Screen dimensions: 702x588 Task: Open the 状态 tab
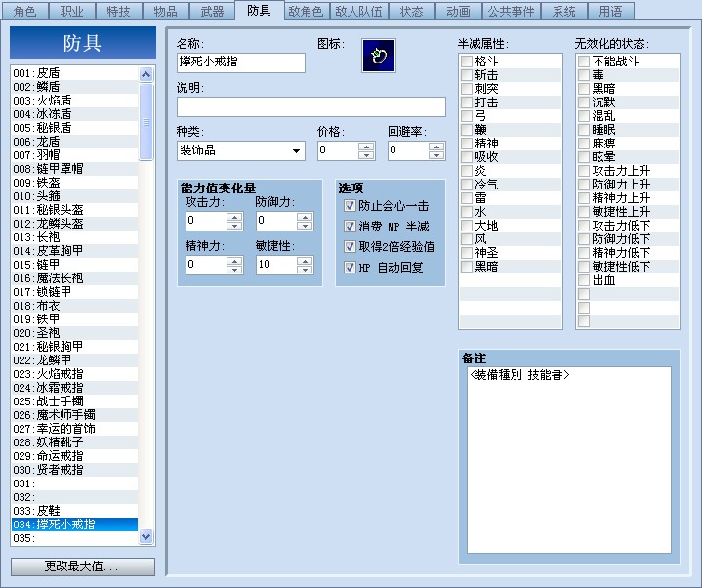pyautogui.click(x=411, y=11)
